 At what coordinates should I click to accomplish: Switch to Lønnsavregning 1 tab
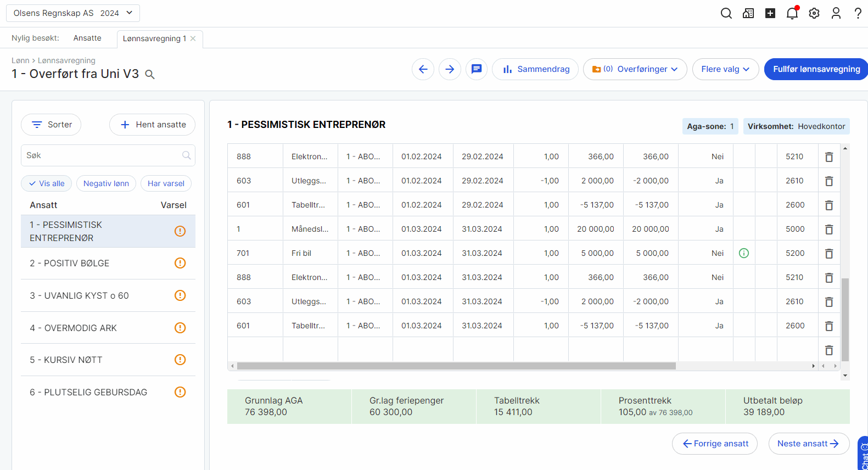154,38
